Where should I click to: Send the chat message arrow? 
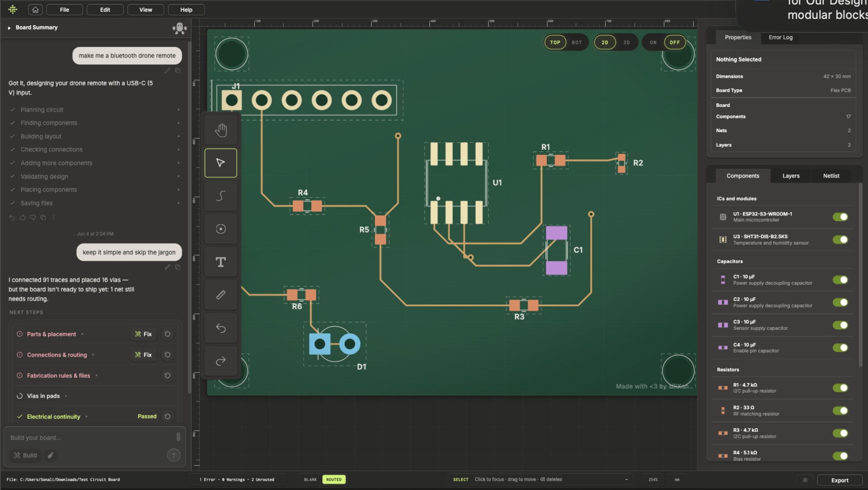click(x=174, y=455)
